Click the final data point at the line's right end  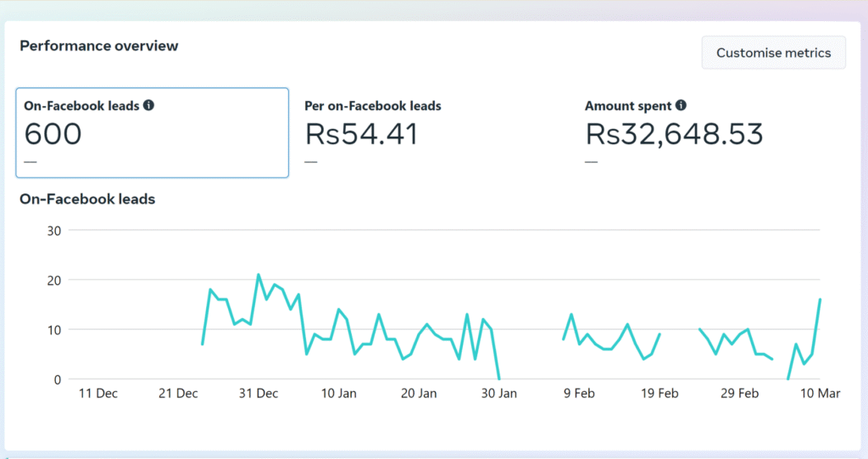tap(820, 299)
